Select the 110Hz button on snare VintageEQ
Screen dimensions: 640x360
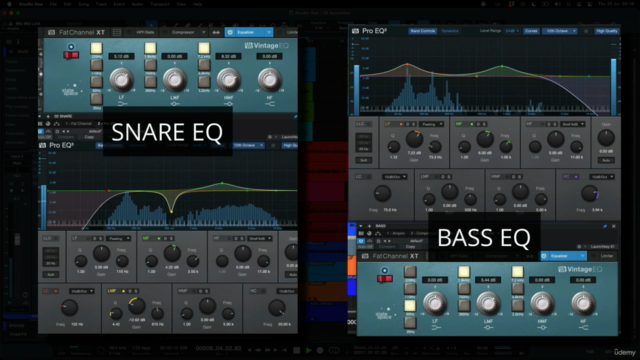tap(96, 65)
